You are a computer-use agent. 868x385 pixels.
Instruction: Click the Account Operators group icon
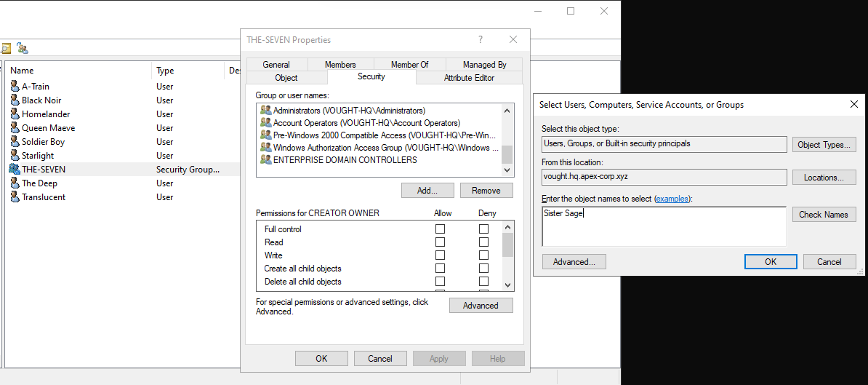click(x=266, y=123)
